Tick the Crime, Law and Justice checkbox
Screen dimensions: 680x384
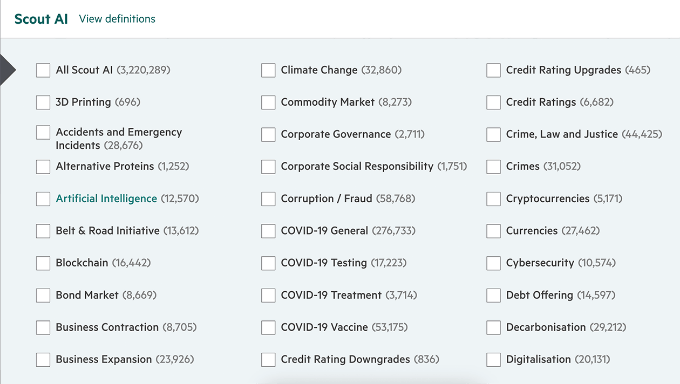tap(494, 135)
